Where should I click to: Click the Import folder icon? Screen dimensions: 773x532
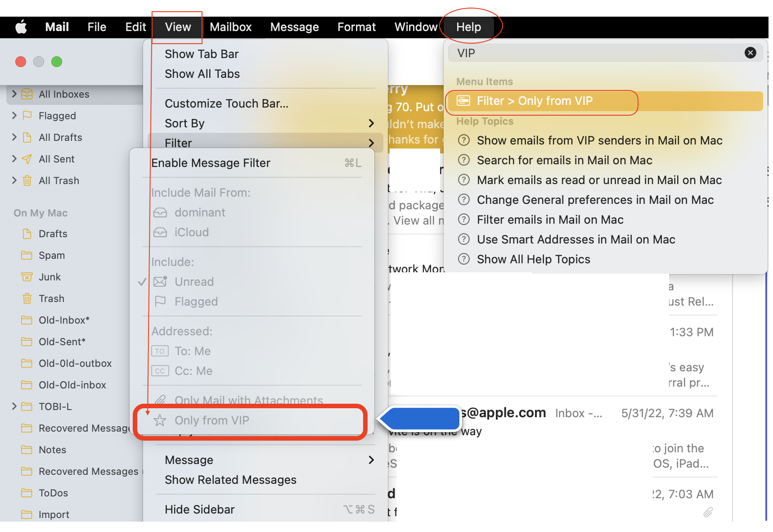coord(27,514)
